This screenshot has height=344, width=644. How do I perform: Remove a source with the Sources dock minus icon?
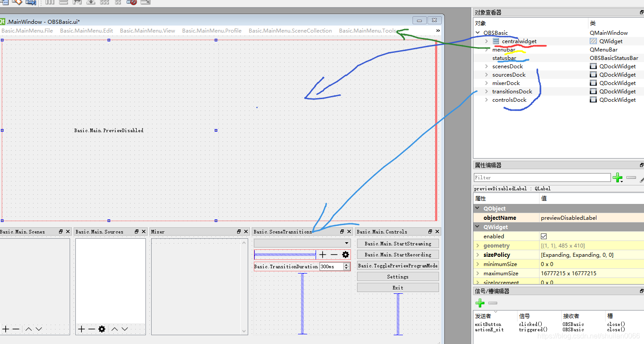point(91,329)
